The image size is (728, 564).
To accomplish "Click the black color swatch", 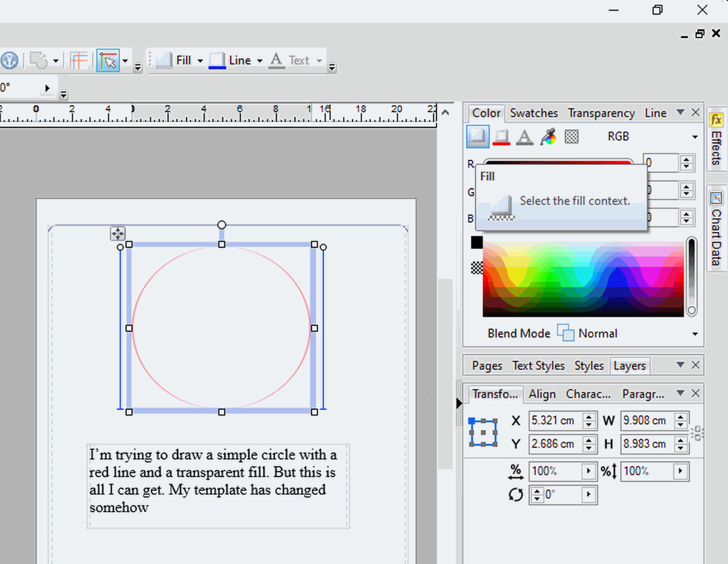I will 477,242.
